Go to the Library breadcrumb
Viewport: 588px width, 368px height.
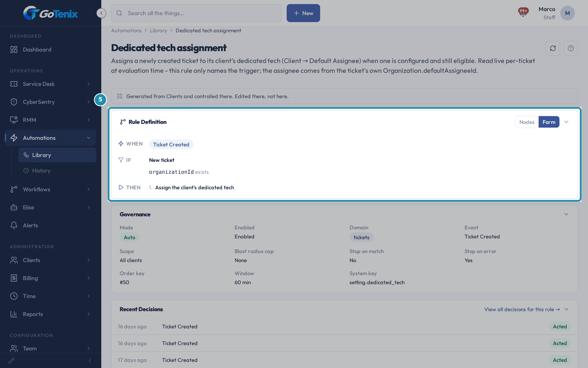tap(158, 30)
